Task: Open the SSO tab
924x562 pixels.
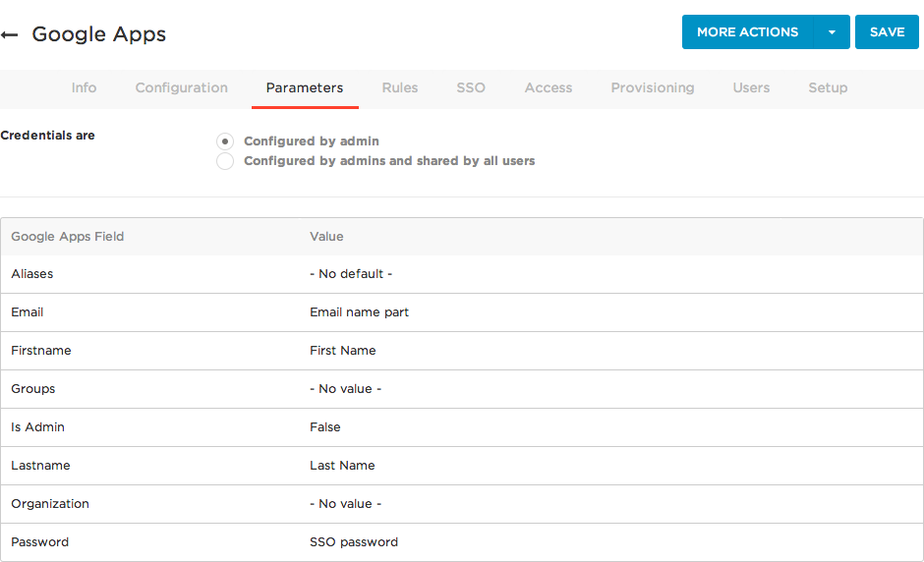Action: (x=471, y=87)
